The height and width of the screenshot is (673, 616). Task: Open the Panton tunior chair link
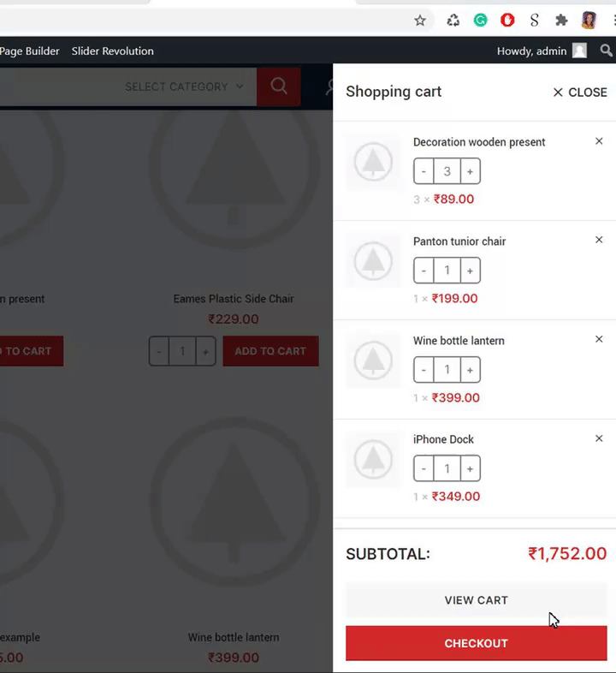[x=459, y=241]
